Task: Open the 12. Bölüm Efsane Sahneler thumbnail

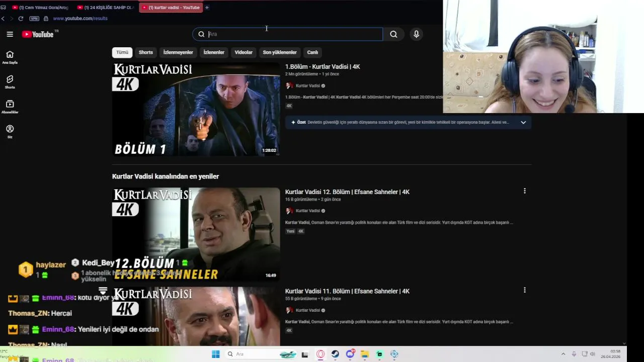Action: [196, 234]
